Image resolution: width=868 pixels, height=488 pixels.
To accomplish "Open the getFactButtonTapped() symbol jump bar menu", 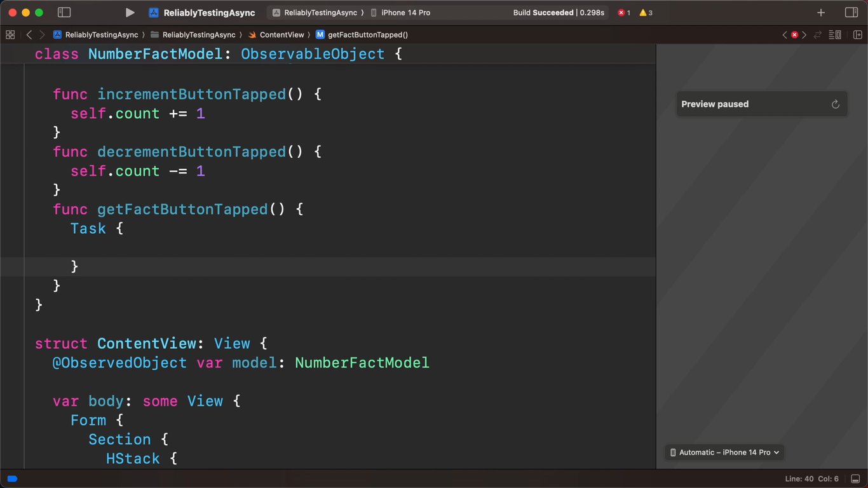I will (x=362, y=35).
